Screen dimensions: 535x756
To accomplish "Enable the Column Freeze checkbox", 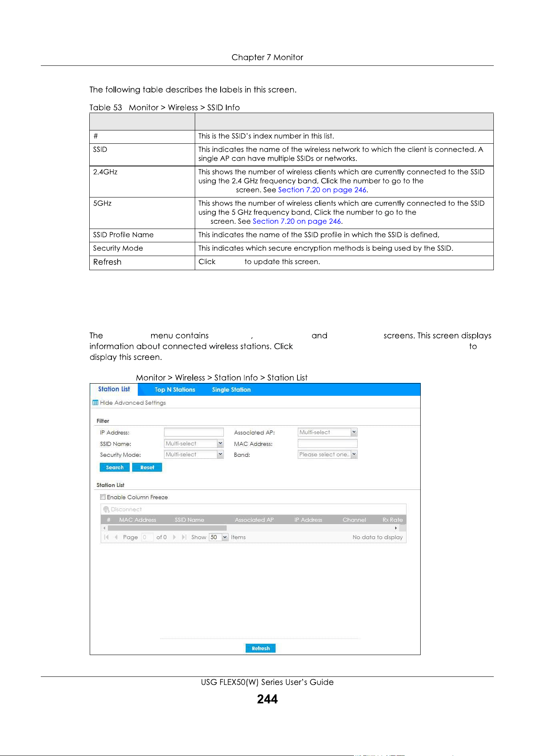I will [x=103, y=497].
